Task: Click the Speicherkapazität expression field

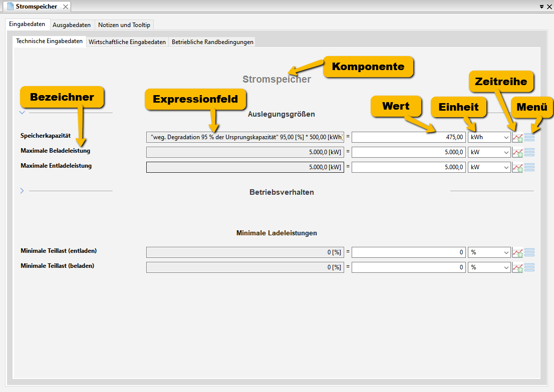Action: point(245,137)
